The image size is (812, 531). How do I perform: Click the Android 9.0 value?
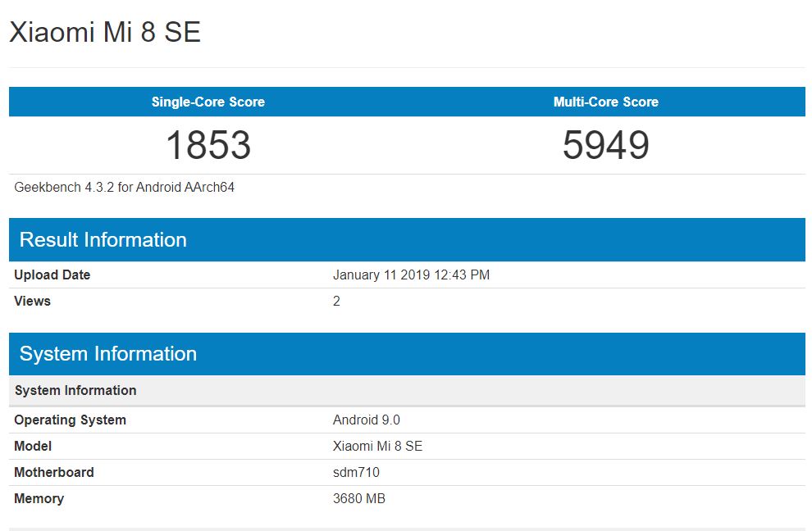(x=367, y=420)
